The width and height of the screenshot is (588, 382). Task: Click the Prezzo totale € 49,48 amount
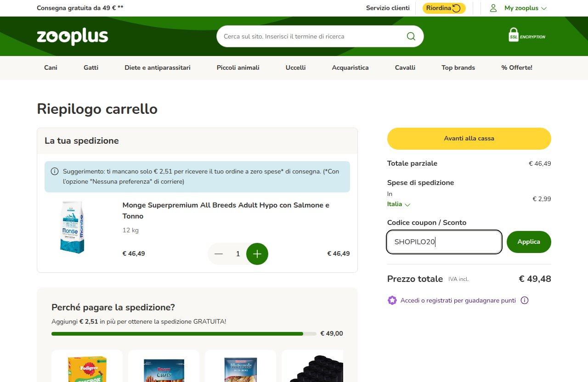535,279
